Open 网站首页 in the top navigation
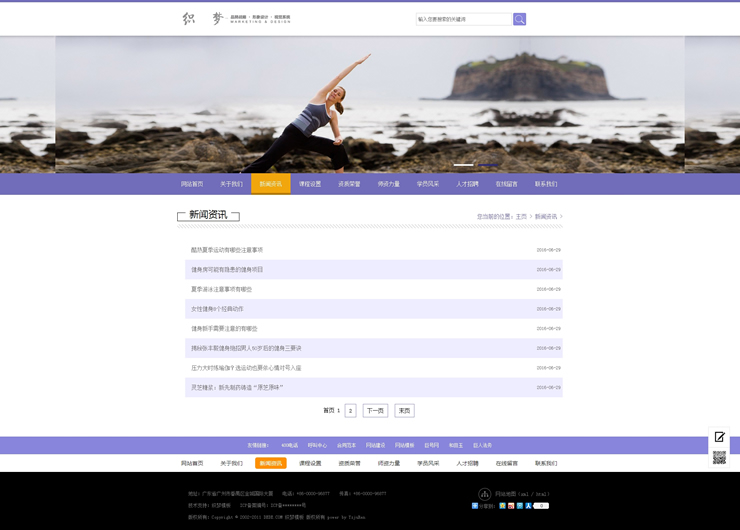The height and width of the screenshot is (530, 740). [192, 184]
